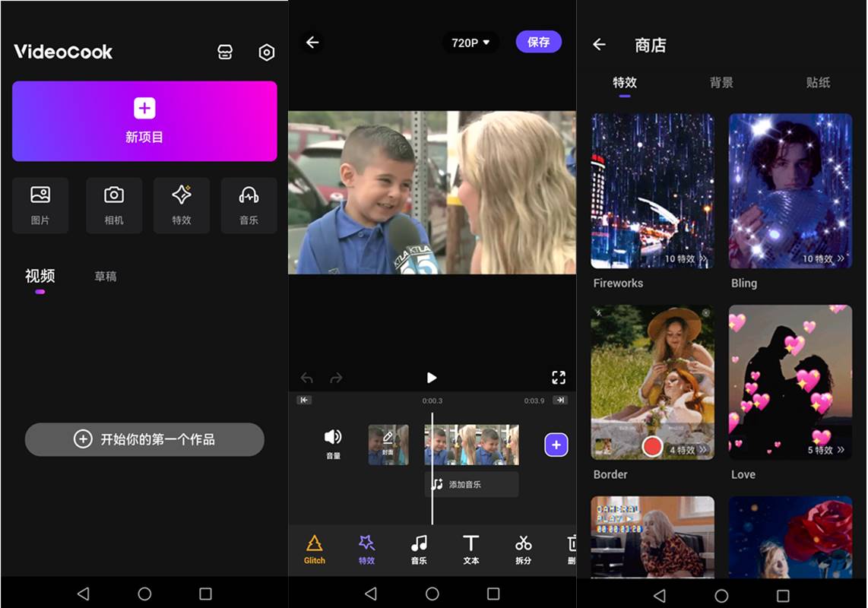This screenshot has height=608, width=868.
Task: Open the hexagon settings icon
Action: [x=266, y=52]
